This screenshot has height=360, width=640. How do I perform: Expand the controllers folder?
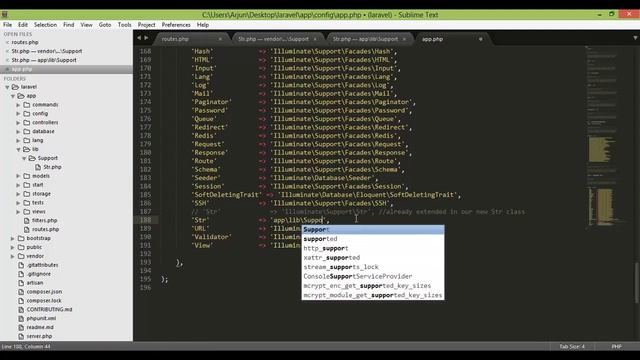[x=18, y=123]
